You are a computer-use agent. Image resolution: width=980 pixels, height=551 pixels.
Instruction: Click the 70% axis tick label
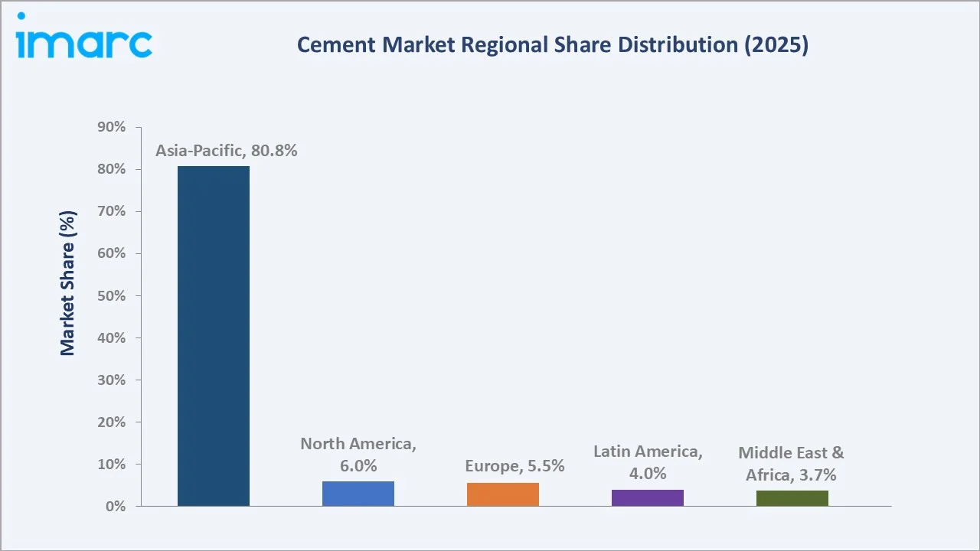[112, 211]
